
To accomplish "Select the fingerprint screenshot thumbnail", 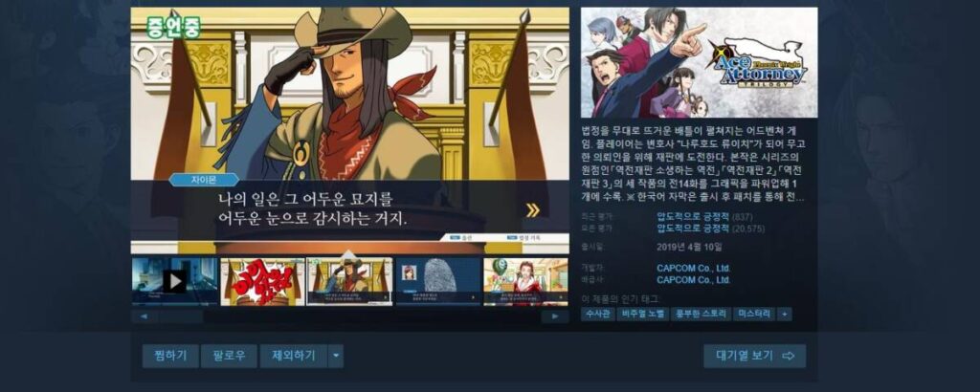I will pos(438,281).
